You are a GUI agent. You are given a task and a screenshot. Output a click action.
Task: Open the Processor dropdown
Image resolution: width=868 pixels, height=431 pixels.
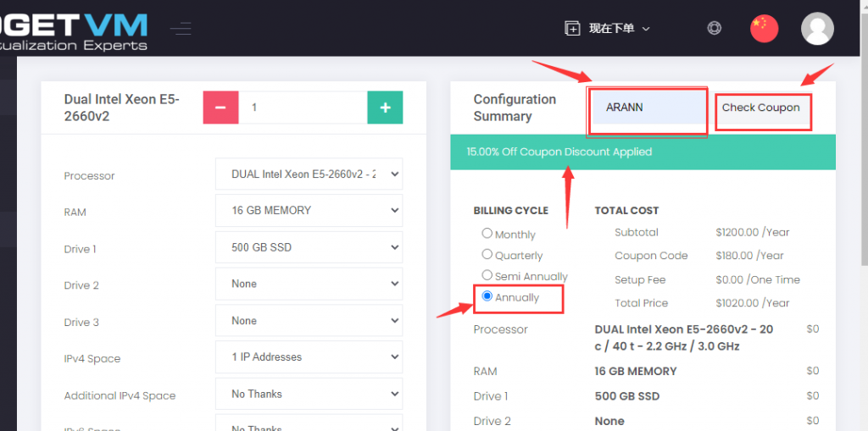point(309,174)
